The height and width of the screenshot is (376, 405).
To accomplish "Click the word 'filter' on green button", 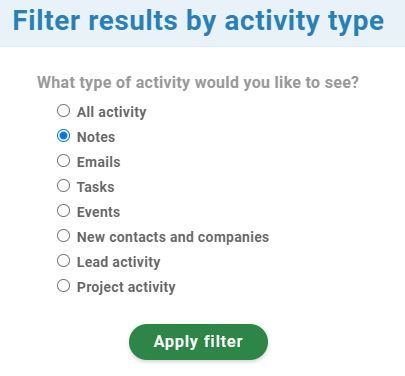I will (x=223, y=341).
